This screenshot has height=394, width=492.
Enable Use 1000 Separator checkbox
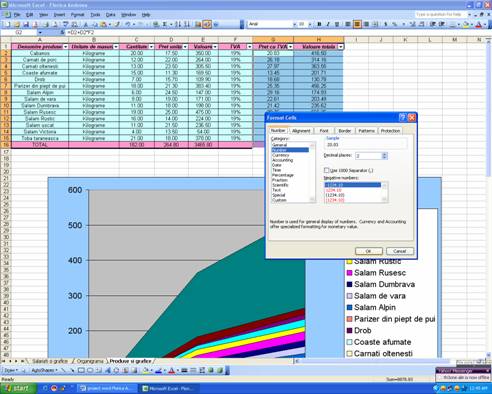coord(326,170)
